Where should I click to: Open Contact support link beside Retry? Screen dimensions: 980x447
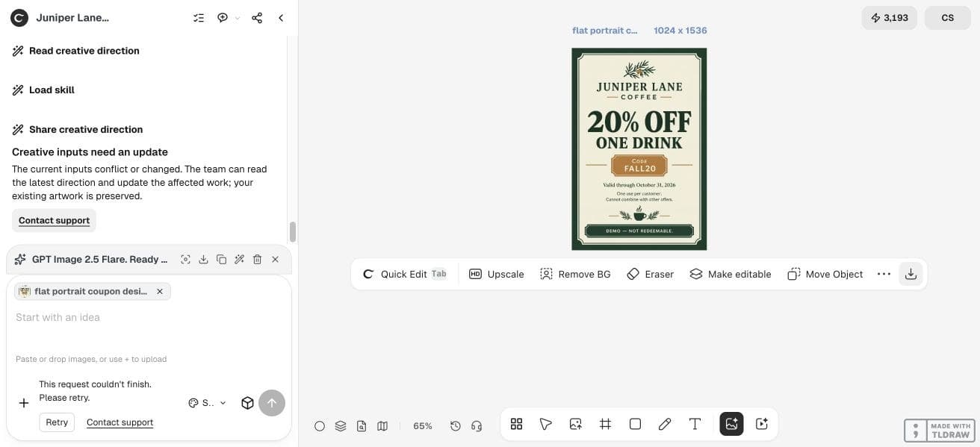pos(120,422)
